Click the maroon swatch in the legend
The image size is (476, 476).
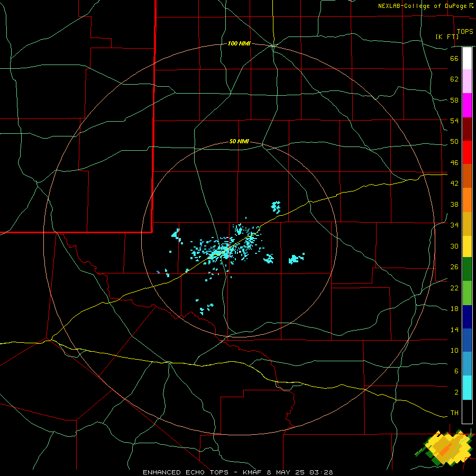click(467, 129)
